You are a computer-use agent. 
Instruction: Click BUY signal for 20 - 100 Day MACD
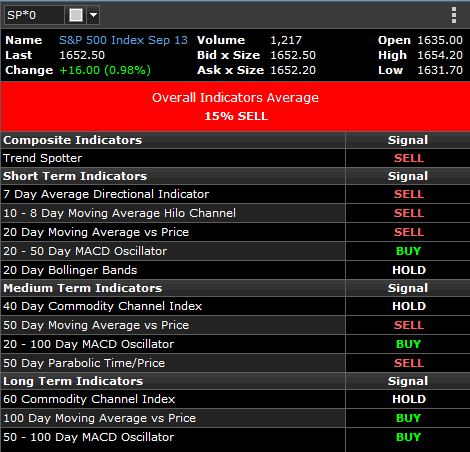click(408, 344)
